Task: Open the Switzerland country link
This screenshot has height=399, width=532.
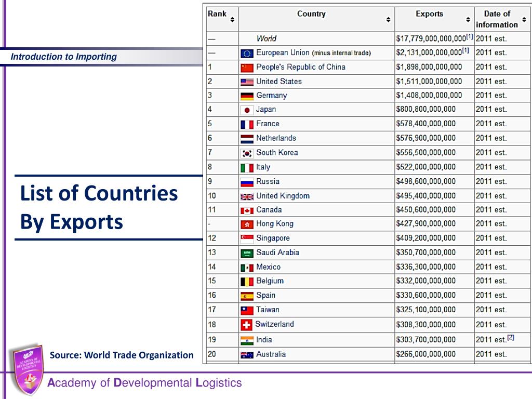Action: pos(274,324)
